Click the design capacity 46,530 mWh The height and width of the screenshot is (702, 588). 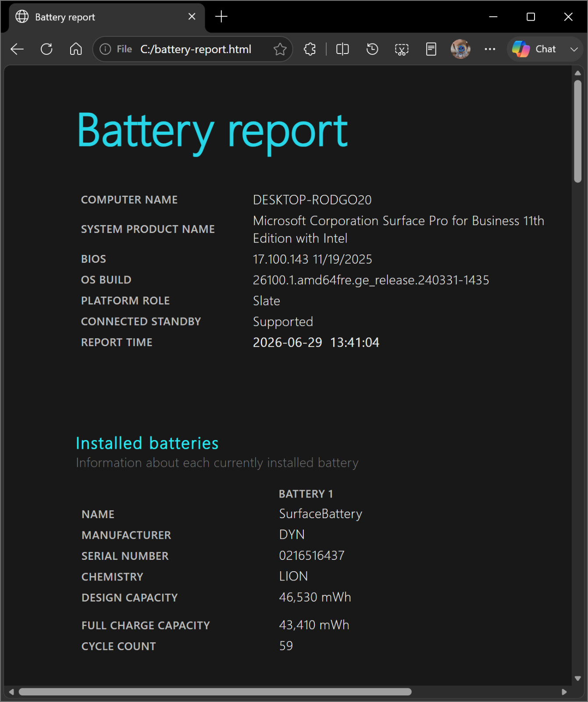pos(315,598)
